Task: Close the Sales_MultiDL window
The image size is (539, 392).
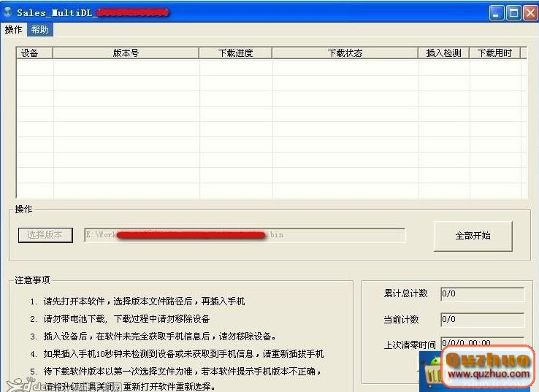Action: (530, 13)
